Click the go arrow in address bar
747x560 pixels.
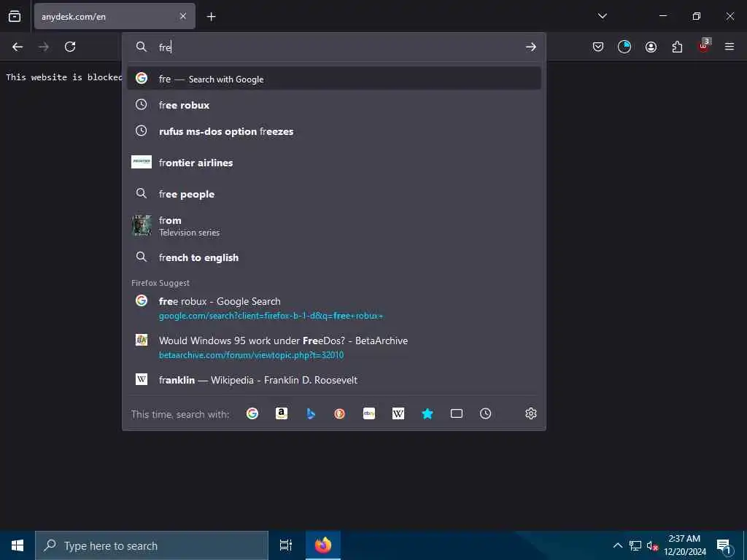click(531, 47)
